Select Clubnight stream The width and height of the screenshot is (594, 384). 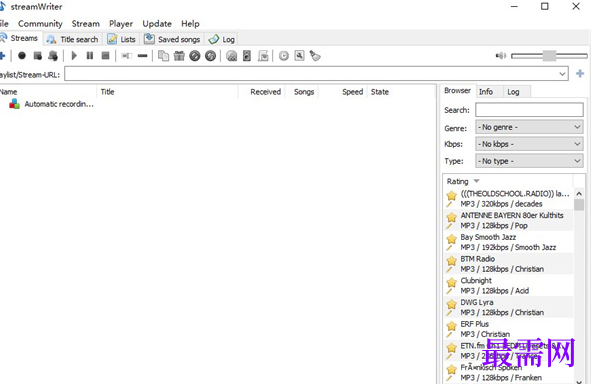[x=509, y=286]
